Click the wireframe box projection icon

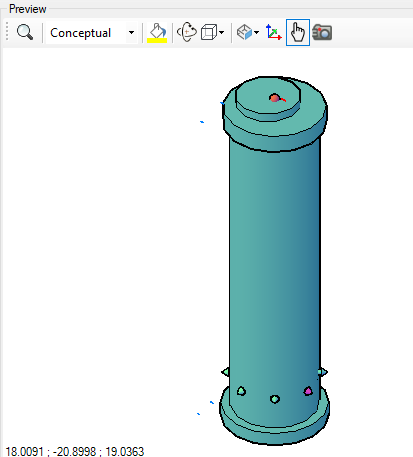209,33
